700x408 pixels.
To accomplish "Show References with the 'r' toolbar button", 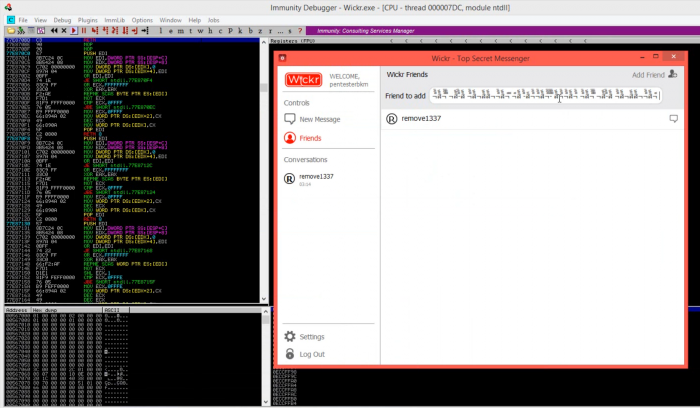I will (270, 31).
